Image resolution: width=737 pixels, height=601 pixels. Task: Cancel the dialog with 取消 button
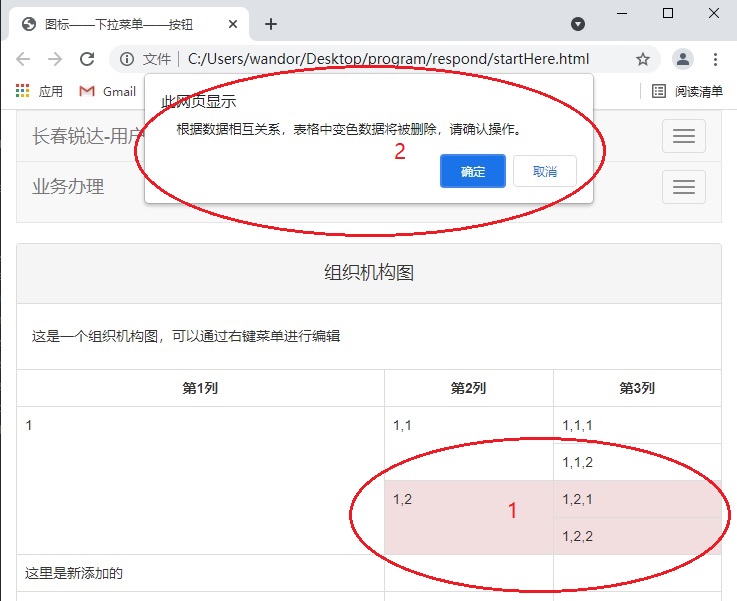[x=545, y=171]
